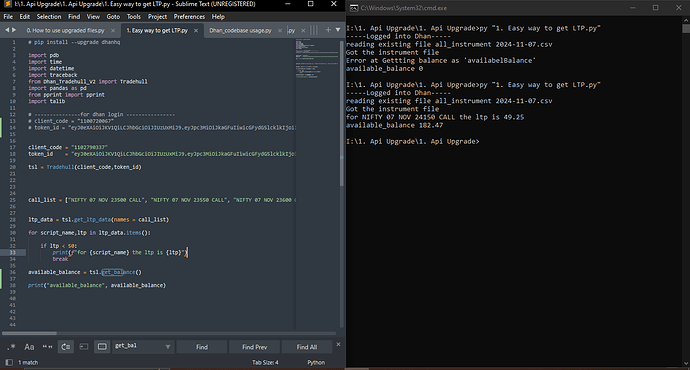Open the File menu
Image resolution: width=690 pixels, height=370 pixels.
click(x=8, y=17)
